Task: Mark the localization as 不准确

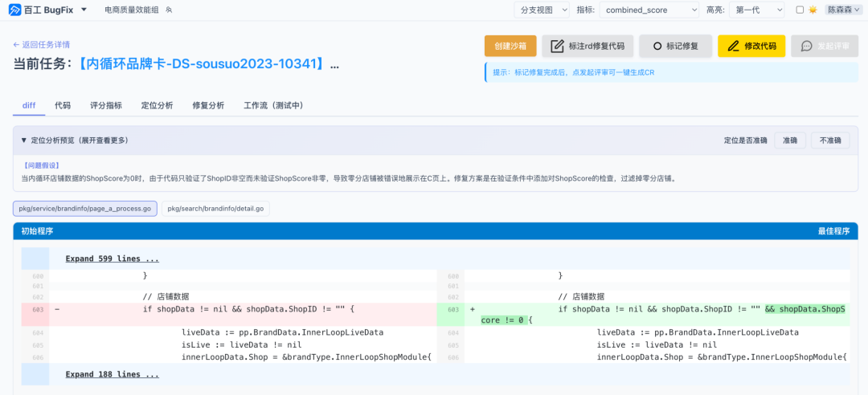Action: [x=830, y=140]
